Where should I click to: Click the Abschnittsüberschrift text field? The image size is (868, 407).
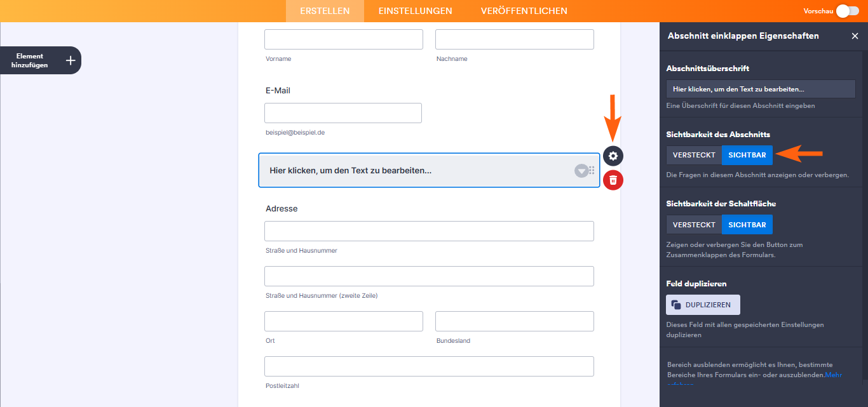point(761,89)
